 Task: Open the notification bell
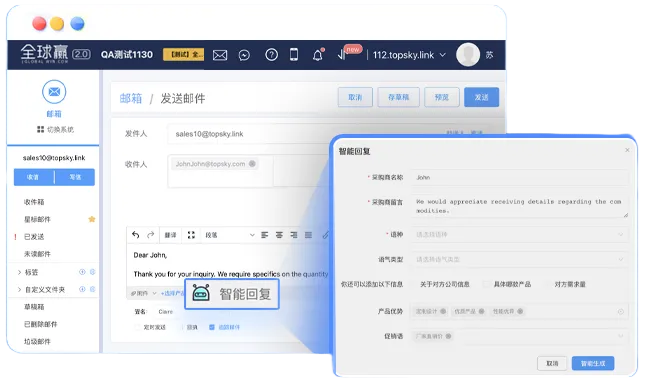point(317,55)
